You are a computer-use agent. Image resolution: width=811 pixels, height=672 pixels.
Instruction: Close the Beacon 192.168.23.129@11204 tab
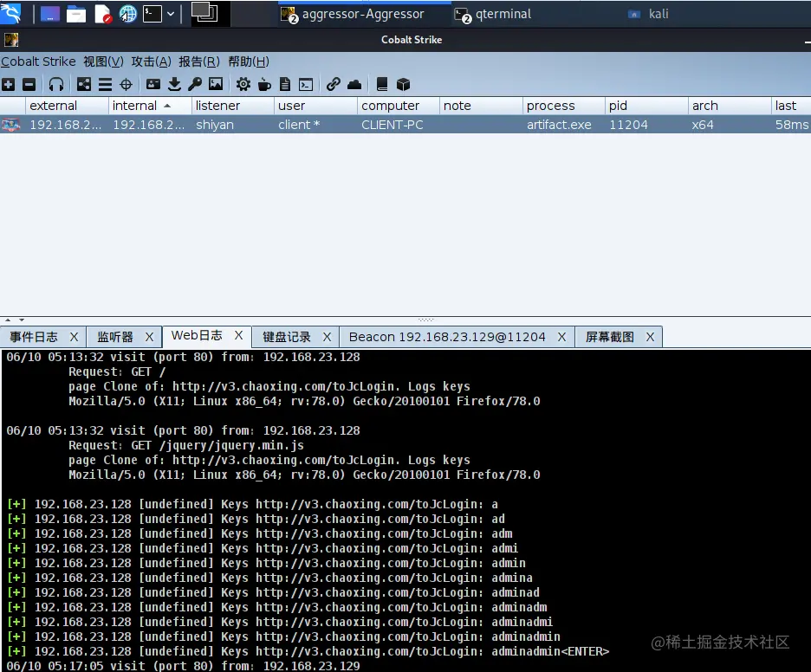tap(561, 337)
